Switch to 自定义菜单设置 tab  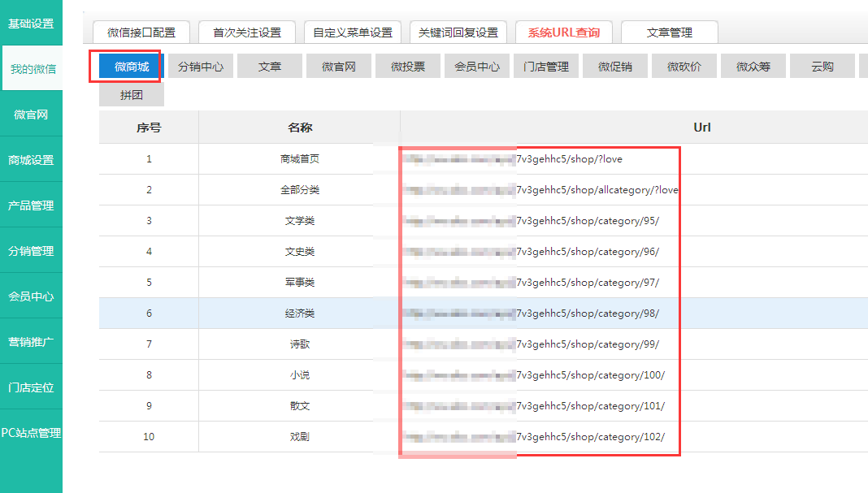[x=353, y=32]
